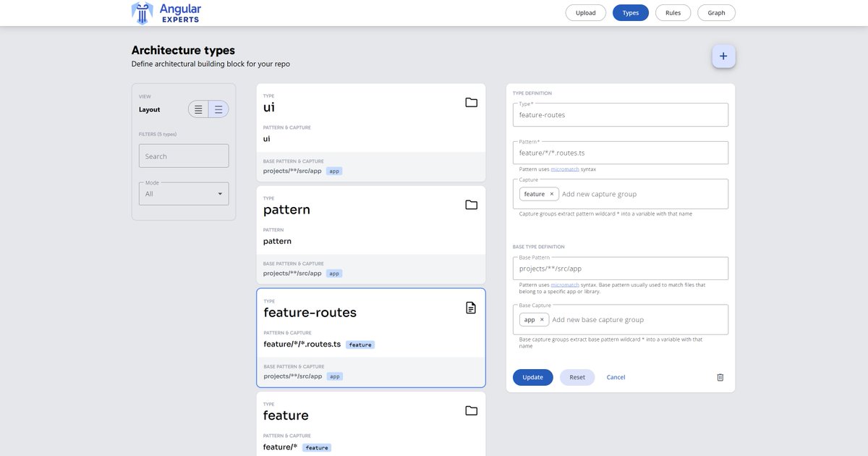Click the folder icon on pattern card

tap(471, 205)
